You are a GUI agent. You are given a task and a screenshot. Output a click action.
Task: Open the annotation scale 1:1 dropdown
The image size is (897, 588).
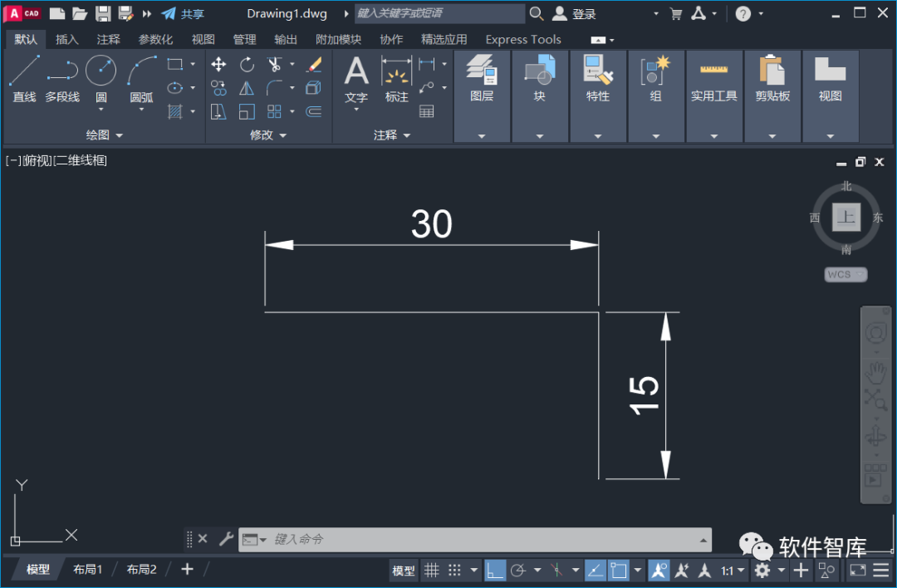pyautogui.click(x=730, y=570)
